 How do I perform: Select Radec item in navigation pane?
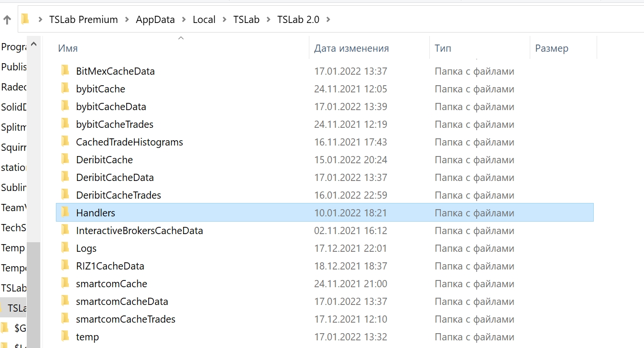[14, 87]
